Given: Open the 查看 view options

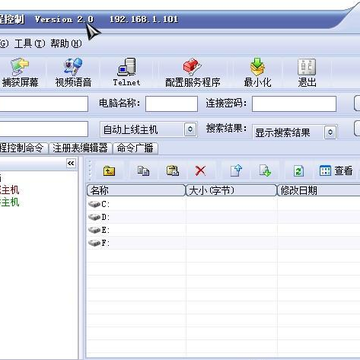Looking at the screenshot, I should point(336,171).
